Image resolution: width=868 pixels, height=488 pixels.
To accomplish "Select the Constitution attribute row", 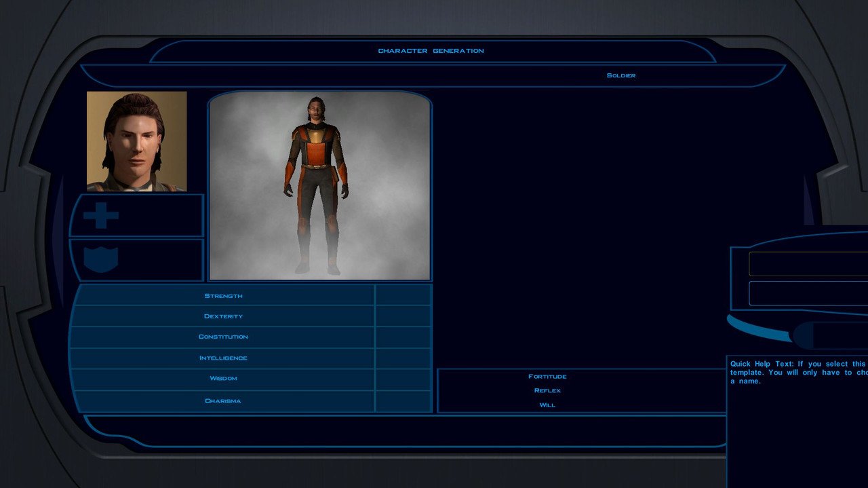I will (223, 337).
